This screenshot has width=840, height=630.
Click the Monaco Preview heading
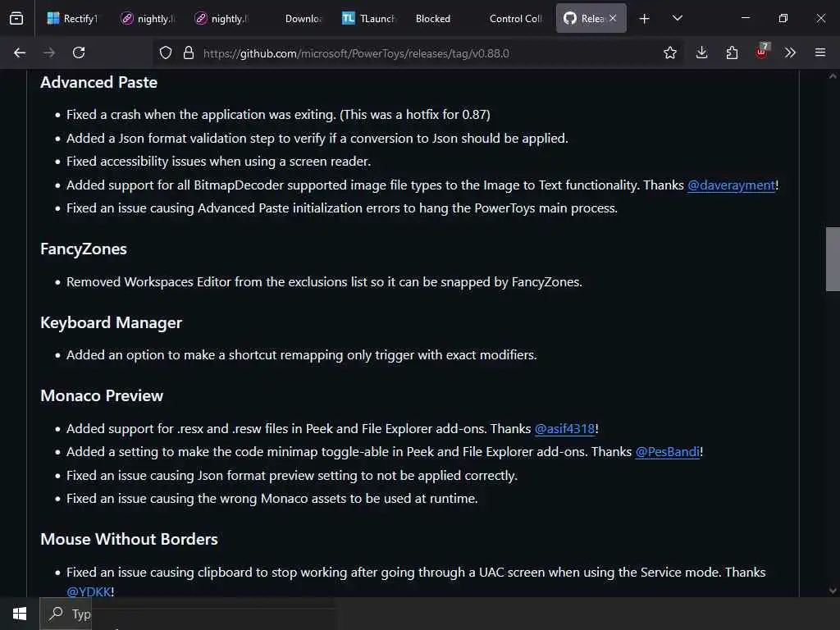tap(102, 395)
